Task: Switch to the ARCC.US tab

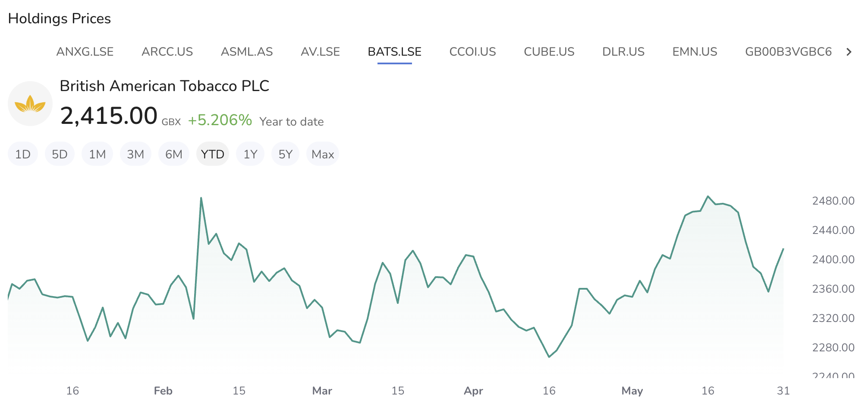Action: tap(167, 52)
